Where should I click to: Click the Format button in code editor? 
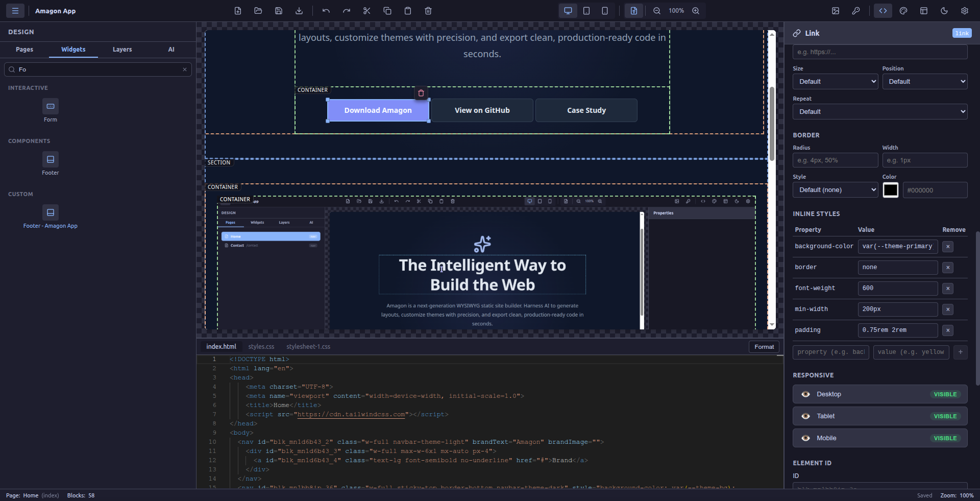764,347
